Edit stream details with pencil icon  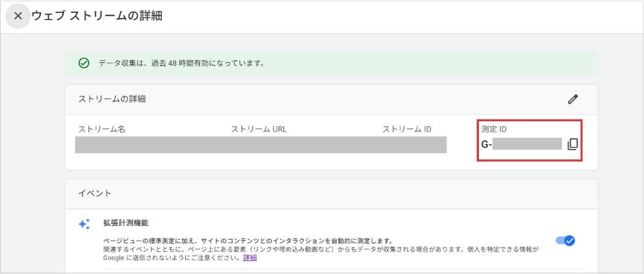pos(573,99)
